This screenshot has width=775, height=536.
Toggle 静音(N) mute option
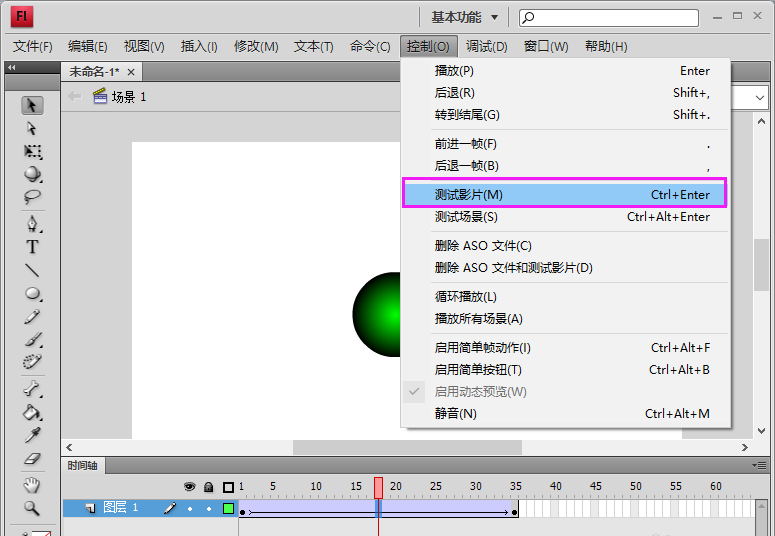pyautogui.click(x=566, y=413)
